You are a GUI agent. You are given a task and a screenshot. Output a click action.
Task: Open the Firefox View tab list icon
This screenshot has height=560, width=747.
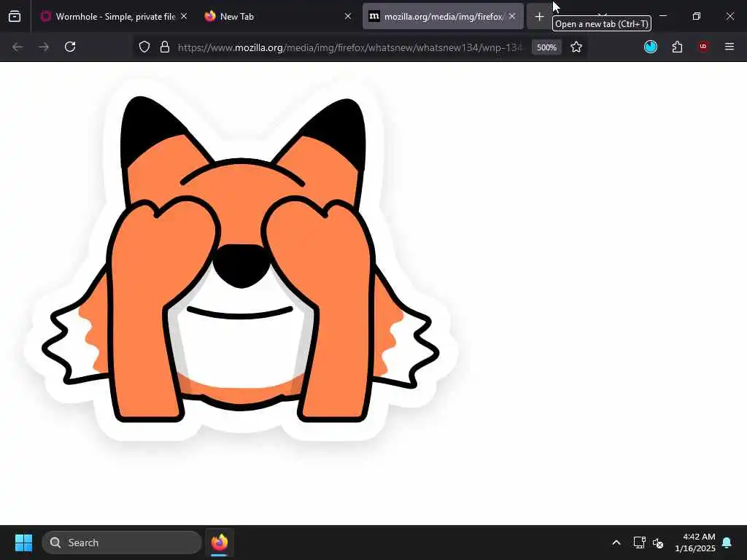(15, 17)
